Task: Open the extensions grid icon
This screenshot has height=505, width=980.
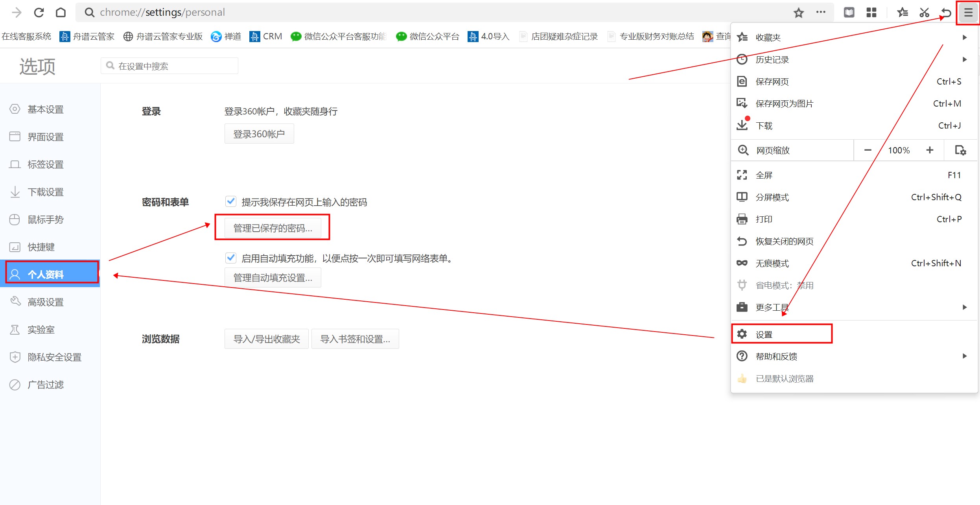Action: click(871, 13)
